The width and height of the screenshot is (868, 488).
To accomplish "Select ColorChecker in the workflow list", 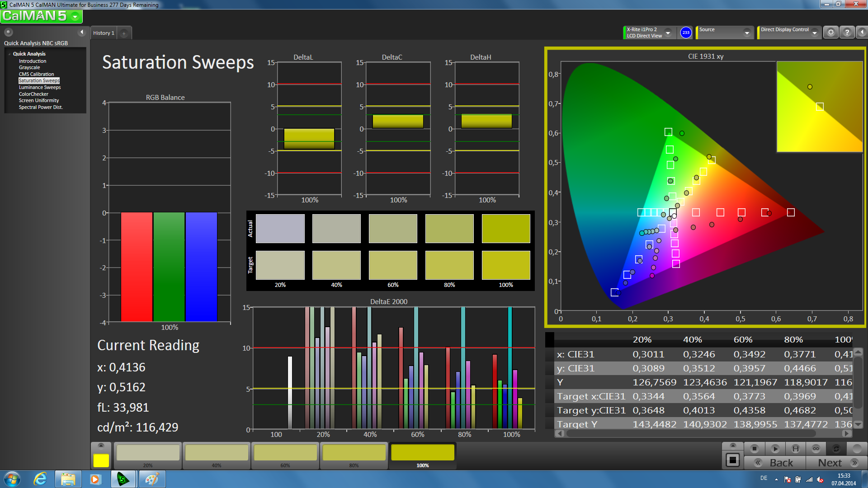I will 33,94.
